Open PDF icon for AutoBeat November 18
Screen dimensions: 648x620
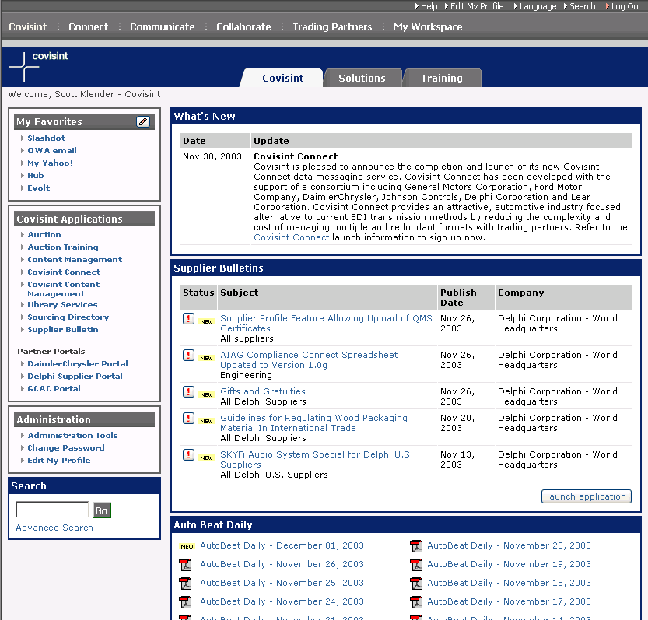(416, 583)
